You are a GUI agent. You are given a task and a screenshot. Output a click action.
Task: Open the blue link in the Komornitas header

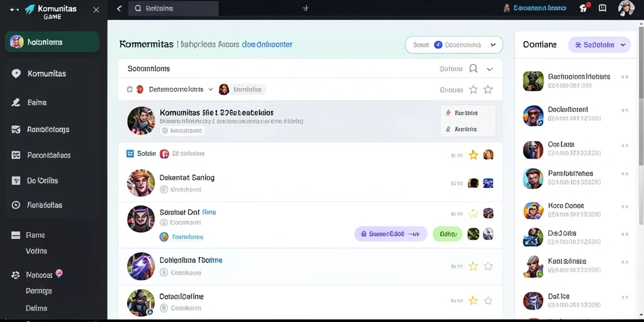tap(267, 45)
